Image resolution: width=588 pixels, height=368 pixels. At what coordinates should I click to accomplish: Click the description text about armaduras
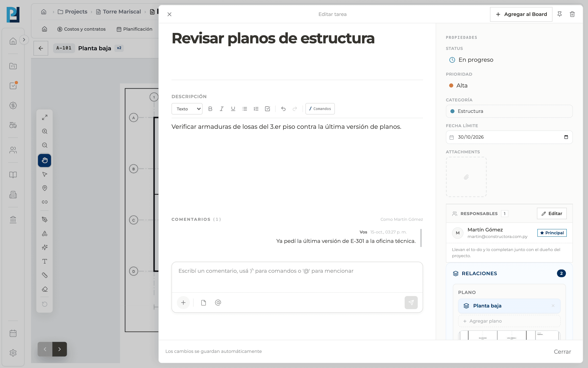tap(286, 127)
